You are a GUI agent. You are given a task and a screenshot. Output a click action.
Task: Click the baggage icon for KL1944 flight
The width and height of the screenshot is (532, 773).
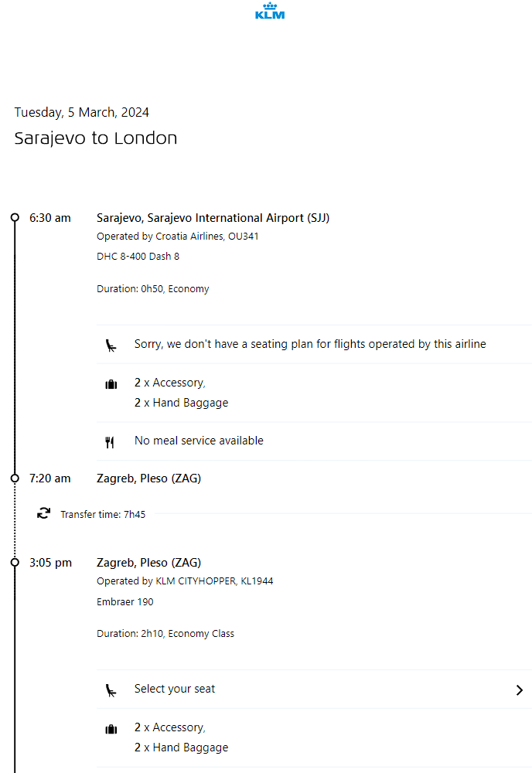(111, 729)
